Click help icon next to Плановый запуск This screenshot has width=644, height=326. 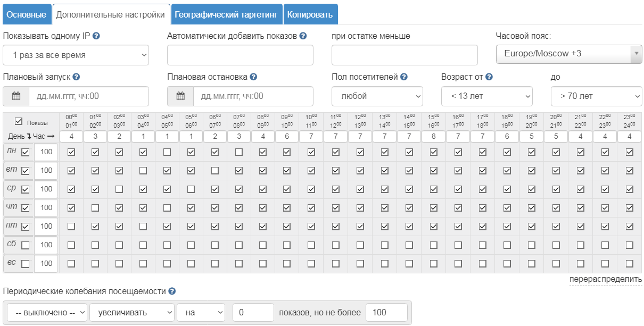tap(76, 77)
